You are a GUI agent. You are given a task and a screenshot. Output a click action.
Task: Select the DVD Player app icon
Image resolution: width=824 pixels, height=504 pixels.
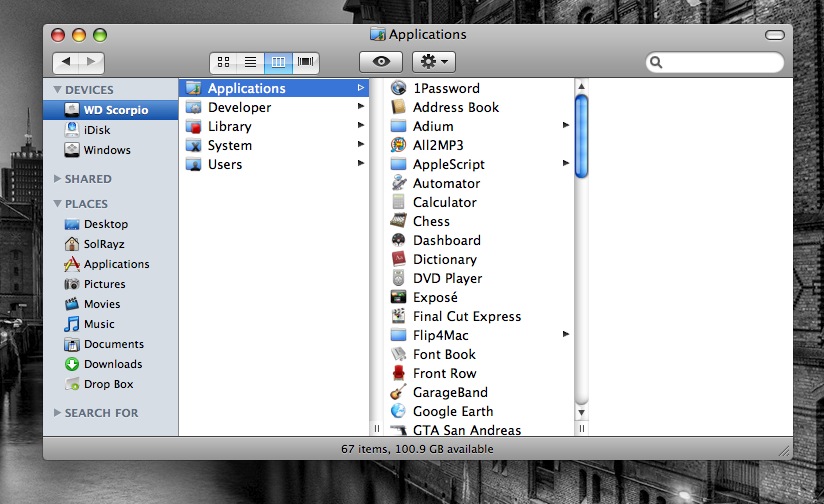click(398, 277)
